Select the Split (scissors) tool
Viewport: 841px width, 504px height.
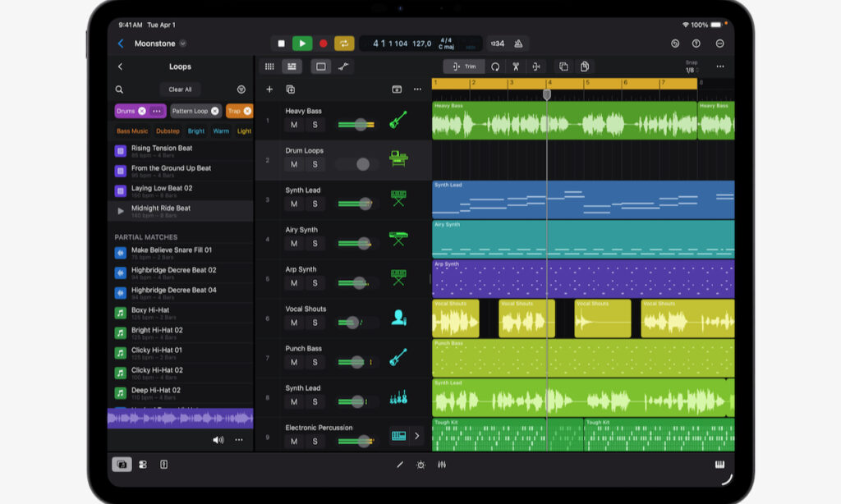[517, 66]
